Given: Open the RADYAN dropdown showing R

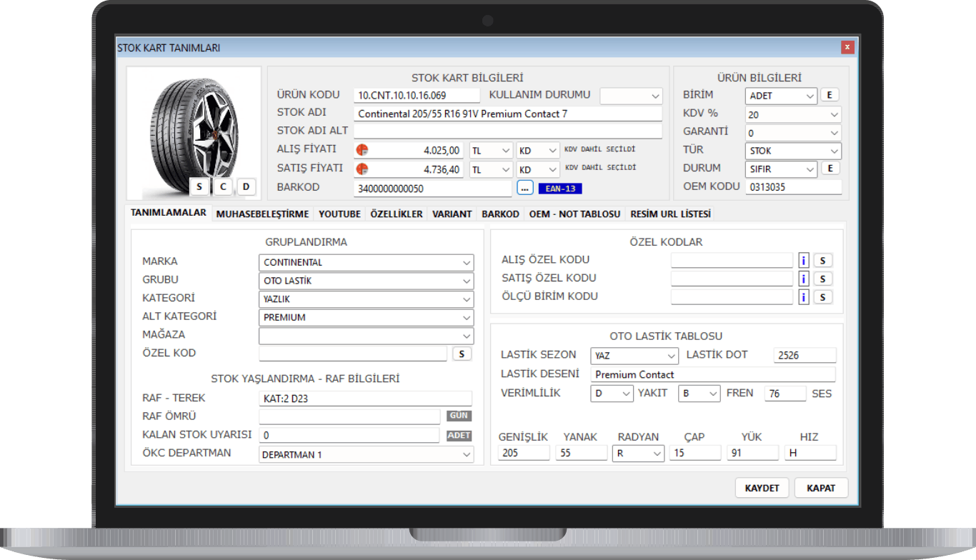Looking at the screenshot, I should tap(638, 453).
